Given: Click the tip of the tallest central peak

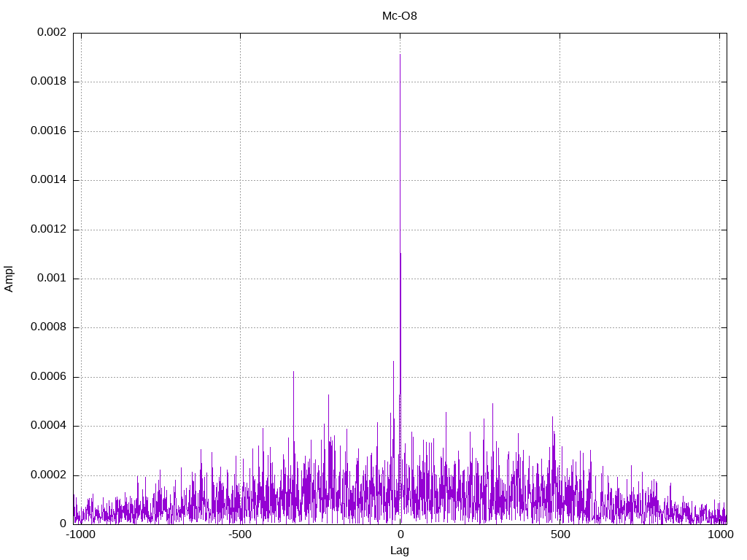Looking at the screenshot, I should tap(400, 55).
